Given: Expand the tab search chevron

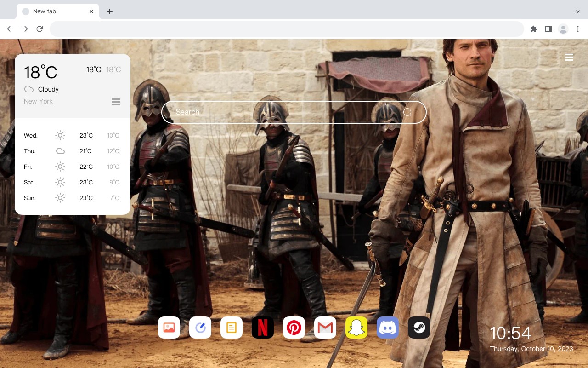Looking at the screenshot, I should pos(578,11).
